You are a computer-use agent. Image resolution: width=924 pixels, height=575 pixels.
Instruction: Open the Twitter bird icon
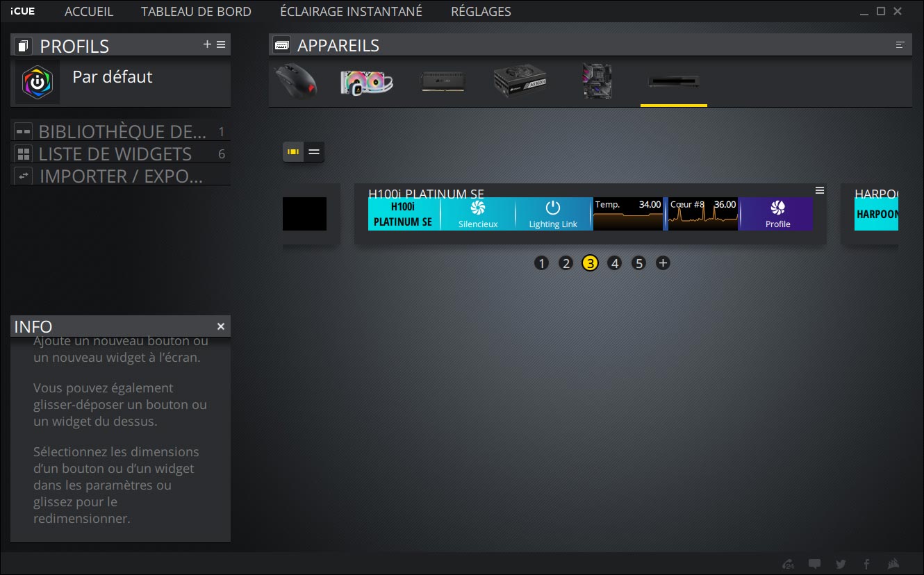click(841, 564)
